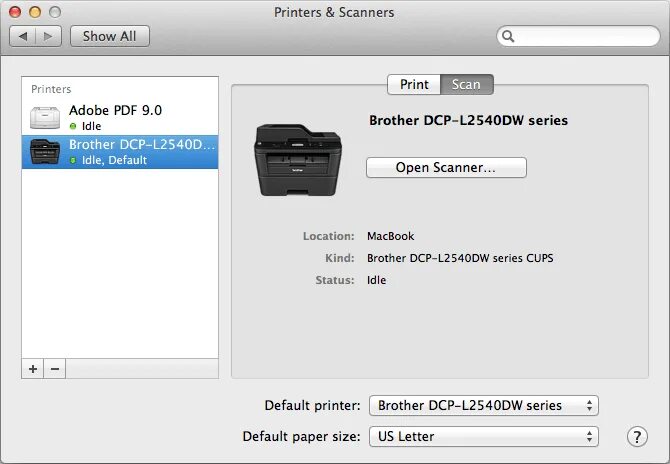Click the Brother printer icon in the list
Image resolution: width=670 pixels, height=464 pixels.
coord(45,152)
